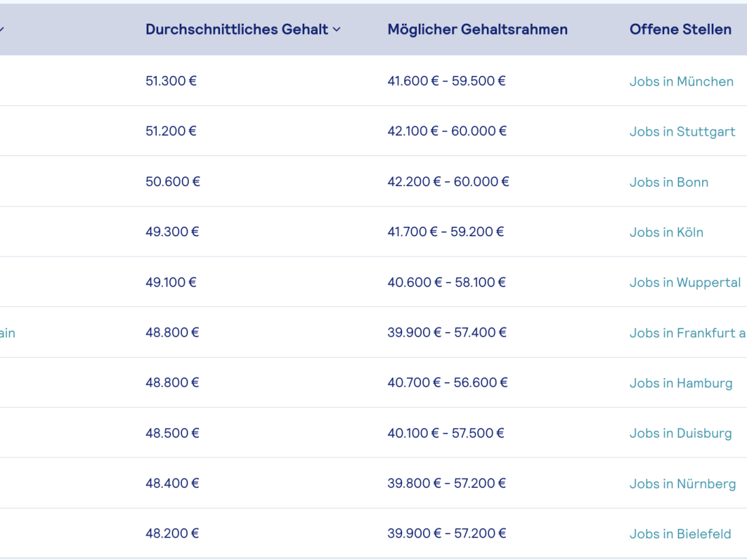Open the Jobs in Hamburg link
The width and height of the screenshot is (747, 560).
(x=680, y=383)
